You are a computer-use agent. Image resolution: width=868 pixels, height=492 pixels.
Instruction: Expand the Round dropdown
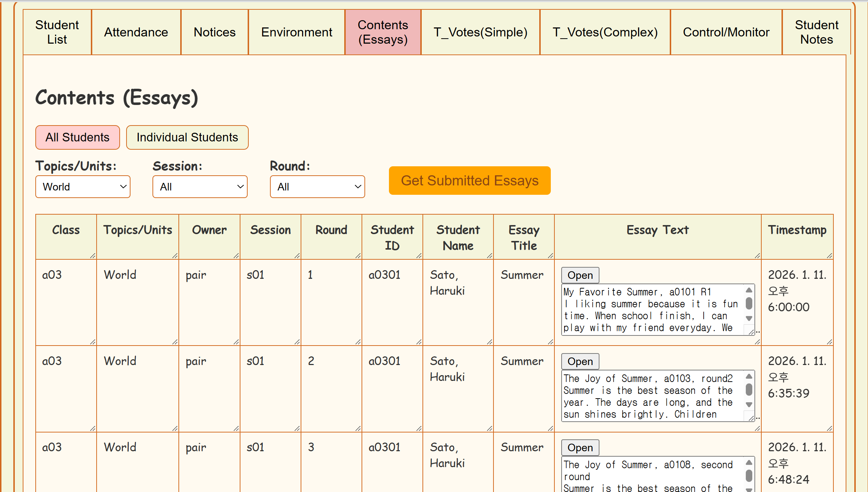[x=317, y=187]
